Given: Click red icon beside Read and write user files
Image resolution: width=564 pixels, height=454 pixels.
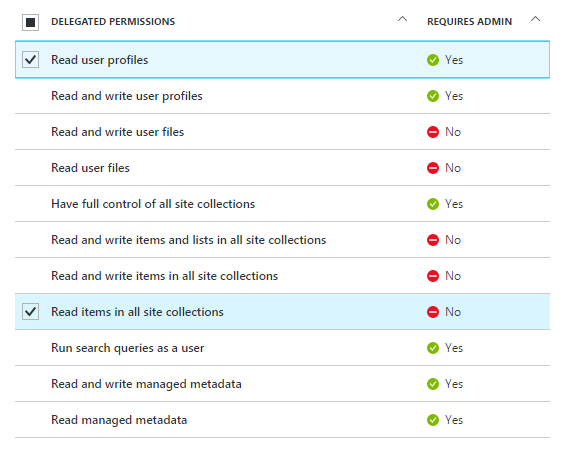Looking at the screenshot, I should pyautogui.click(x=433, y=132).
